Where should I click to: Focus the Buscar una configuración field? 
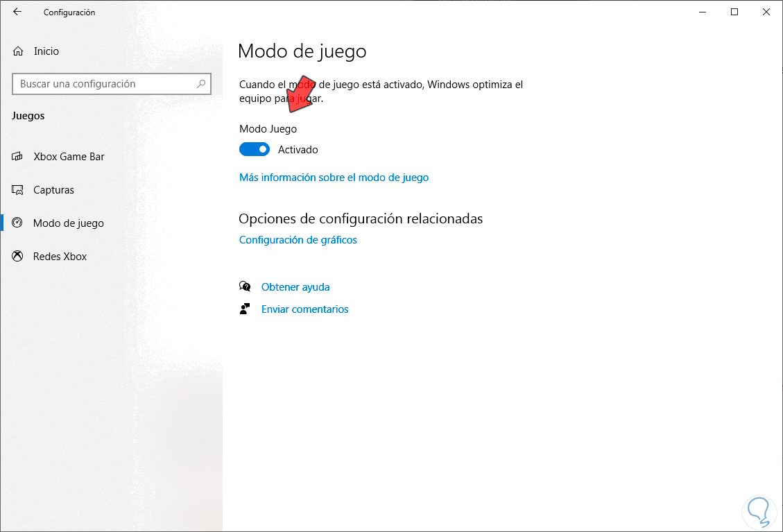tap(112, 84)
